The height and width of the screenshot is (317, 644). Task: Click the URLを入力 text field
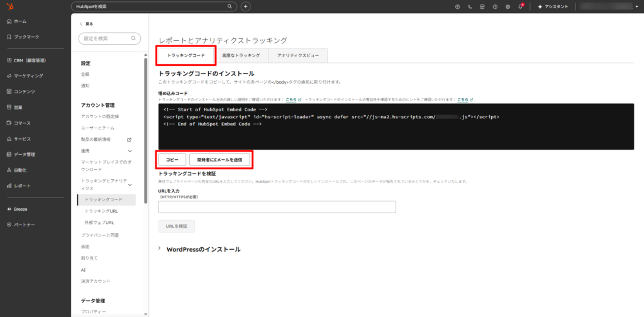(x=277, y=207)
